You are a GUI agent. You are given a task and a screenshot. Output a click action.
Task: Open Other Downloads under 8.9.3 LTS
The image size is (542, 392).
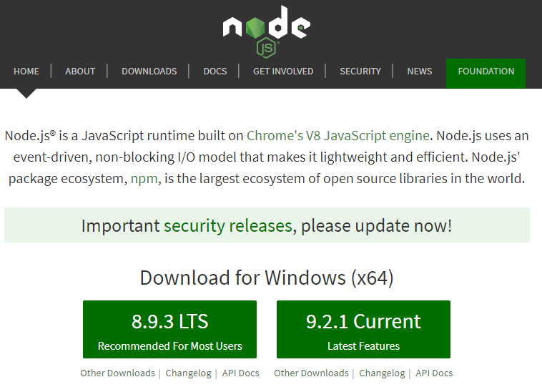[x=117, y=373]
